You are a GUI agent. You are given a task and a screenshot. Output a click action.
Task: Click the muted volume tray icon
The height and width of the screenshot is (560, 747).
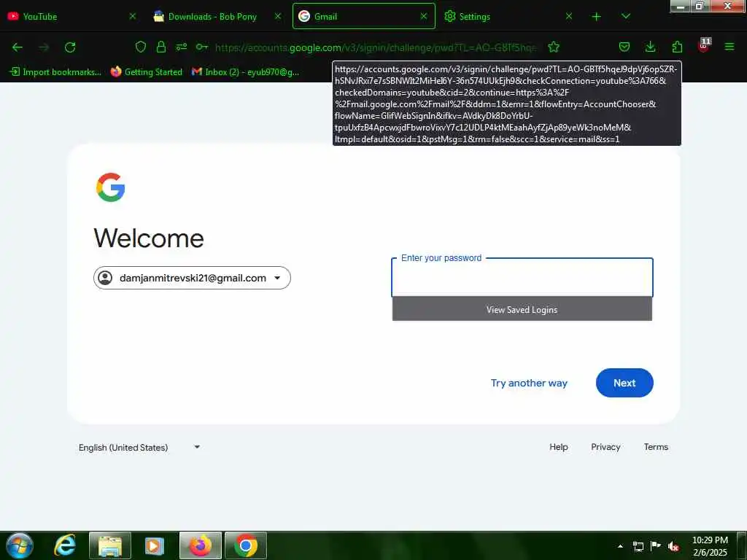pos(673,546)
